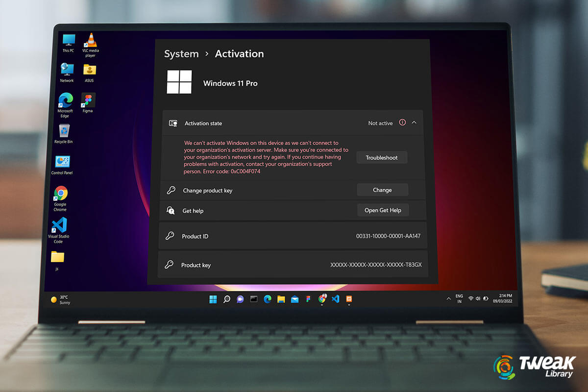Click the Wi-Fi icon in the system tray

[471, 298]
